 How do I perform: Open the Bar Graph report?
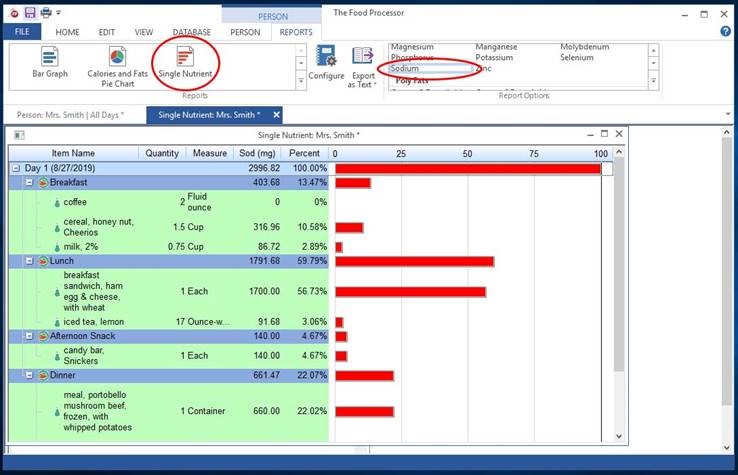[49, 63]
